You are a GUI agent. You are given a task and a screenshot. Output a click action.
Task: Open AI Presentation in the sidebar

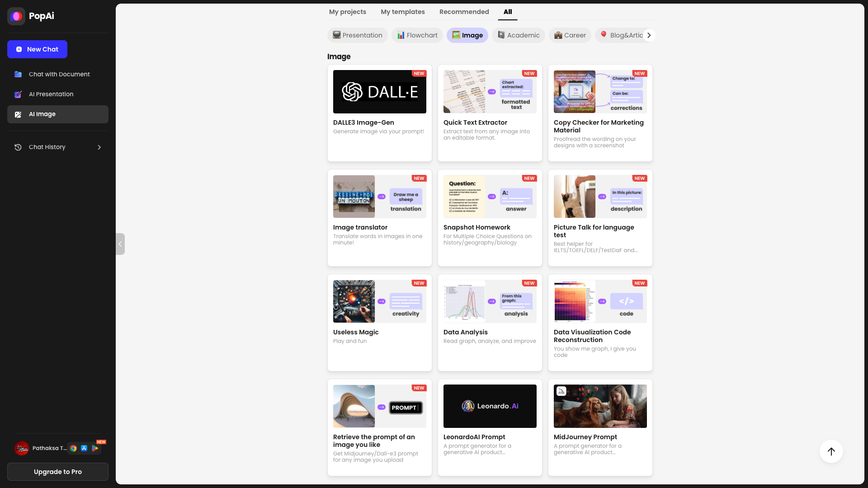coord(51,94)
